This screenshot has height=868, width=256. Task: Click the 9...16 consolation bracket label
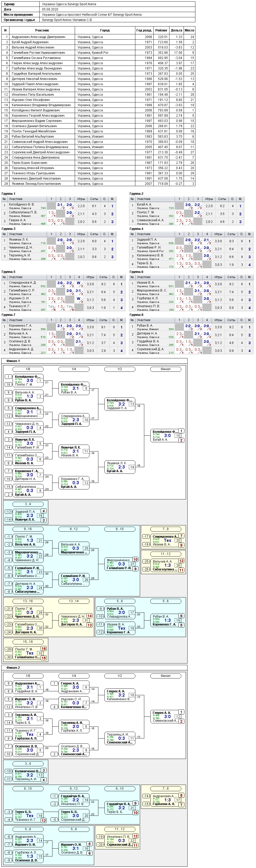pyautogui.click(x=28, y=529)
